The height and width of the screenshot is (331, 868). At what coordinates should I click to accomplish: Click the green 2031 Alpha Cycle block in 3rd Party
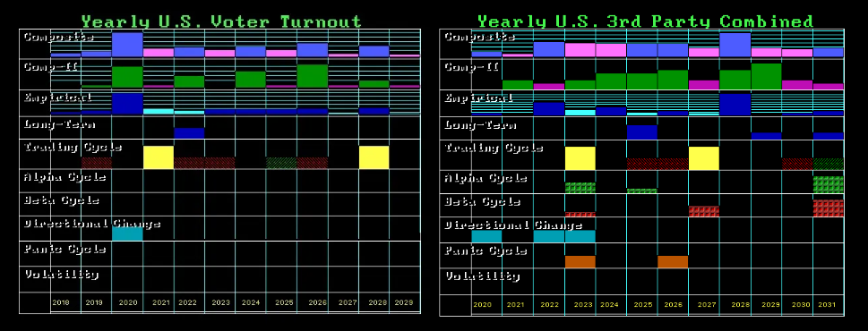pos(829,184)
